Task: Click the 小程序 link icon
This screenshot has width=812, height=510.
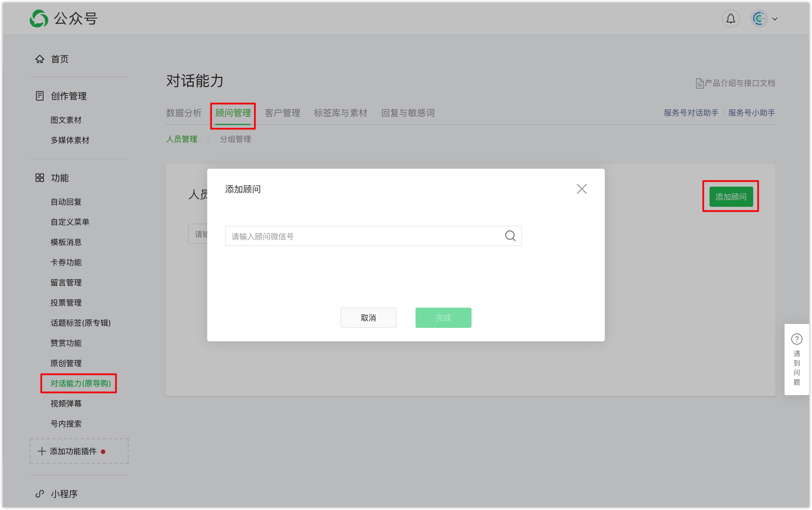Action: tap(40, 493)
